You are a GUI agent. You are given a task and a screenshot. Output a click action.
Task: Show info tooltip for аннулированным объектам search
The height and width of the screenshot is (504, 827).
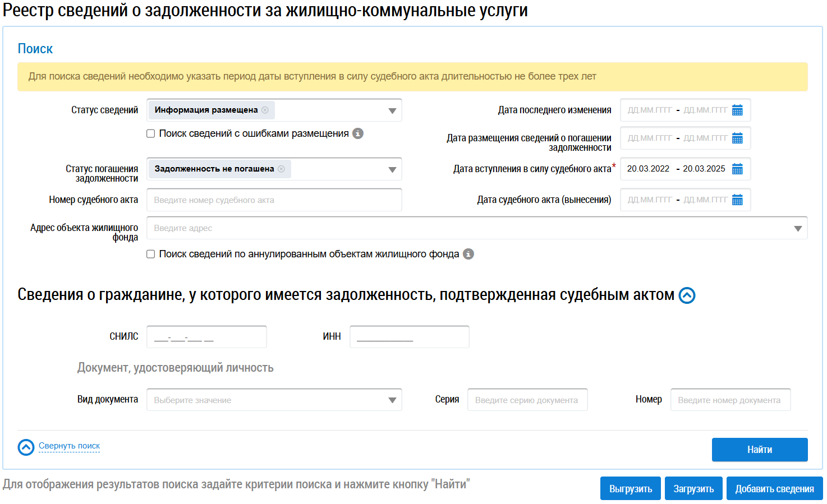468,254
